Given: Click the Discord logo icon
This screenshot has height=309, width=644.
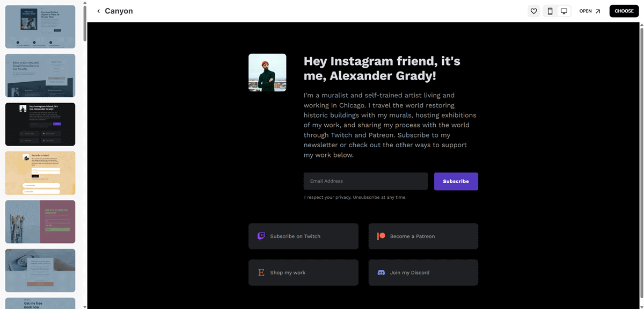Looking at the screenshot, I should (x=381, y=272).
